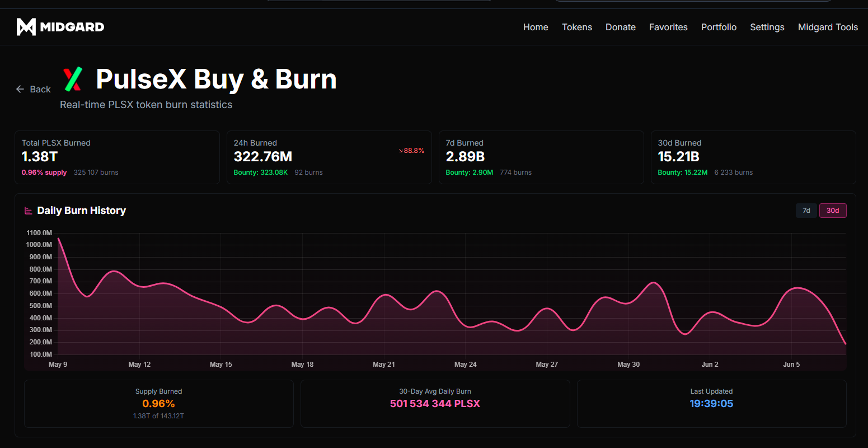Open the Donate page
This screenshot has width=868, height=448.
(x=621, y=27)
